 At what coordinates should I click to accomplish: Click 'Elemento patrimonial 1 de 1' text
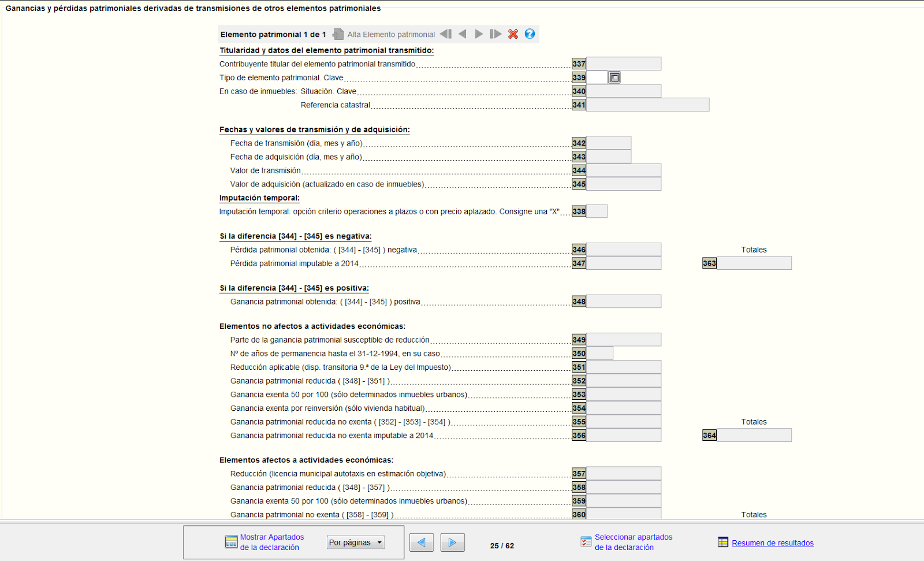pyautogui.click(x=273, y=35)
